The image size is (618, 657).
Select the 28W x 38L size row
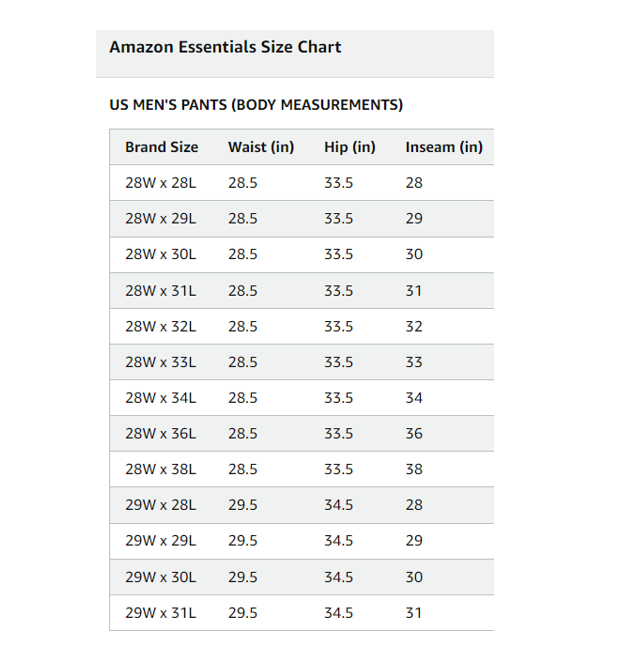[x=302, y=469]
